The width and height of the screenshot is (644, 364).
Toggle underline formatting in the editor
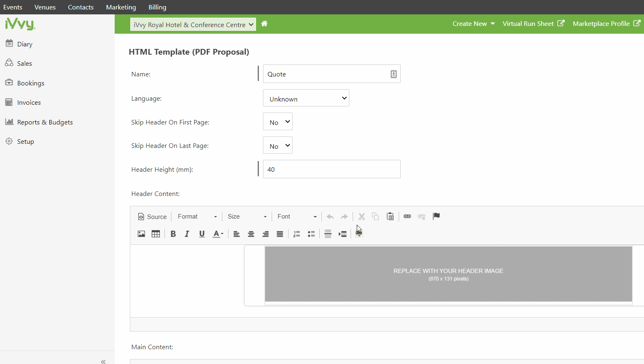(x=201, y=233)
